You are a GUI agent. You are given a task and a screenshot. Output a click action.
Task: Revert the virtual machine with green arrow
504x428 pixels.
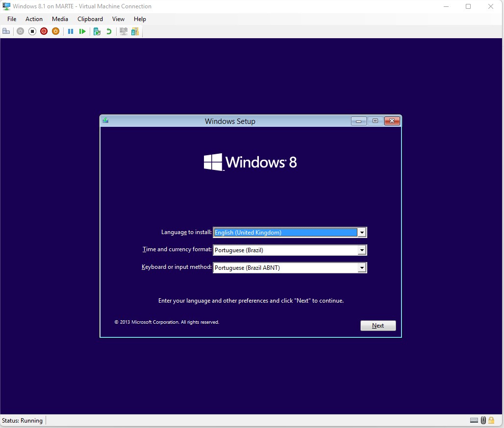point(109,31)
